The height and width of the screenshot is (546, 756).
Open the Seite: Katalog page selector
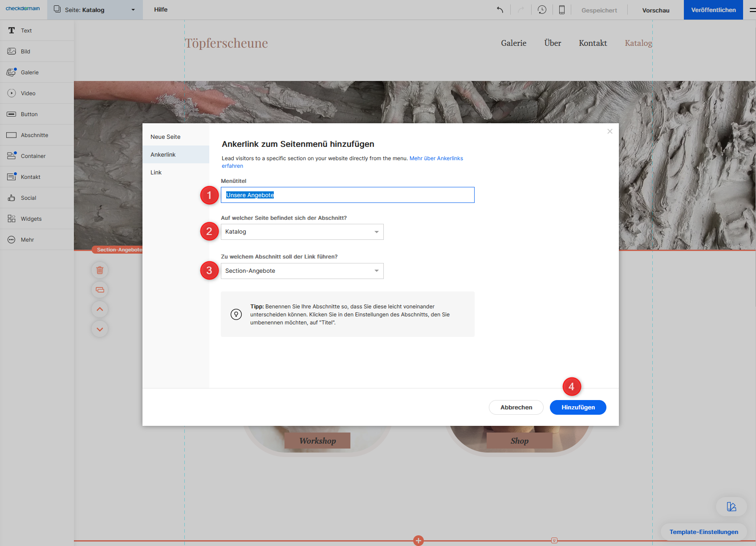click(94, 10)
